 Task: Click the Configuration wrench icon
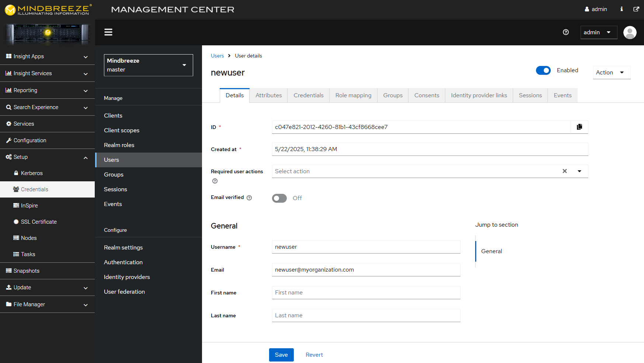(x=9, y=140)
